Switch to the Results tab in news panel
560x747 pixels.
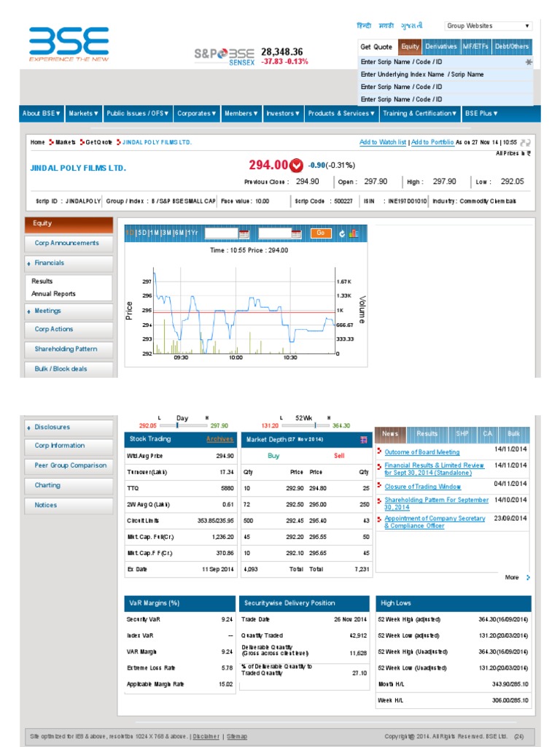tap(427, 434)
